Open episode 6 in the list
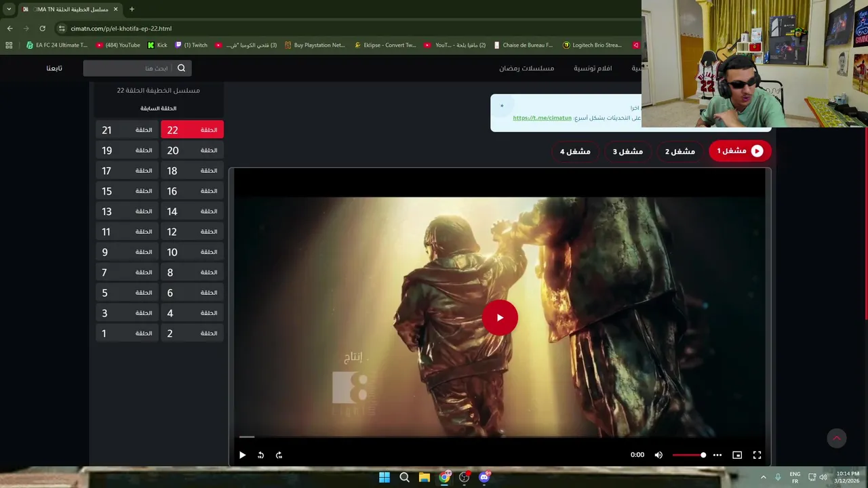Viewport: 868px width, 488px height. click(x=192, y=292)
